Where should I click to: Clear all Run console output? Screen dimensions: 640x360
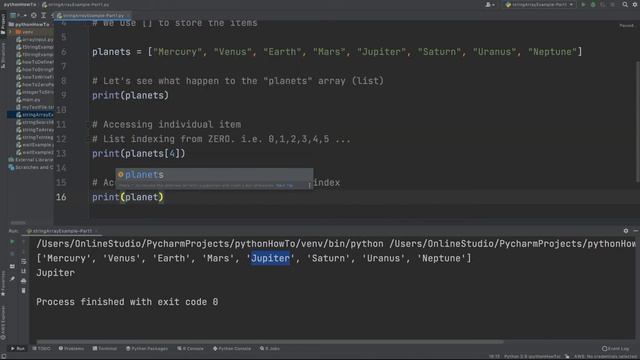[x=23, y=291]
